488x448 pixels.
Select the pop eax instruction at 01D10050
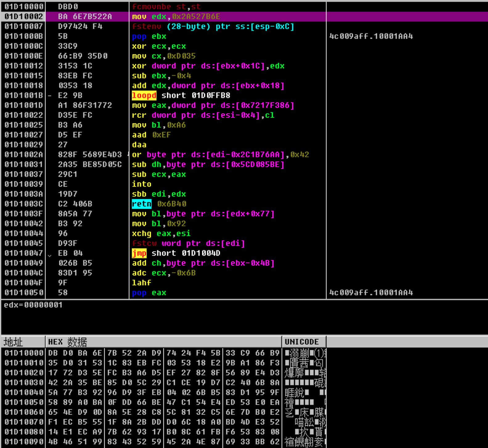tap(149, 293)
